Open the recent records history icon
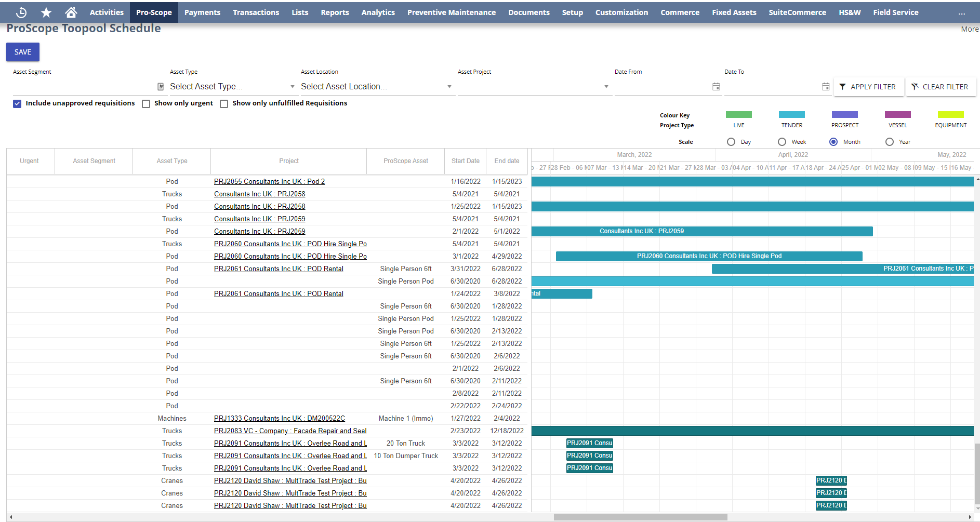 pyautogui.click(x=21, y=12)
